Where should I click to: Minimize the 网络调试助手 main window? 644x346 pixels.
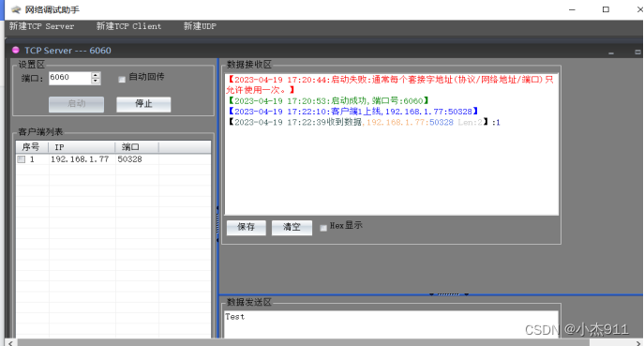click(572, 9)
